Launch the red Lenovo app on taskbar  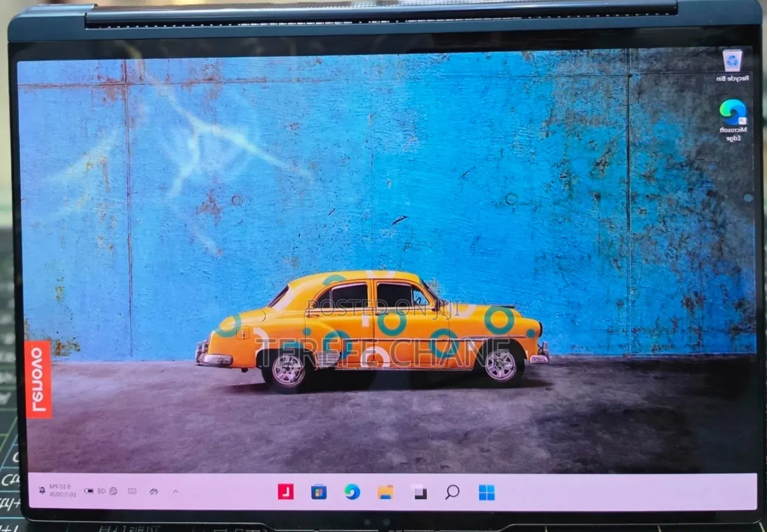pos(286,492)
